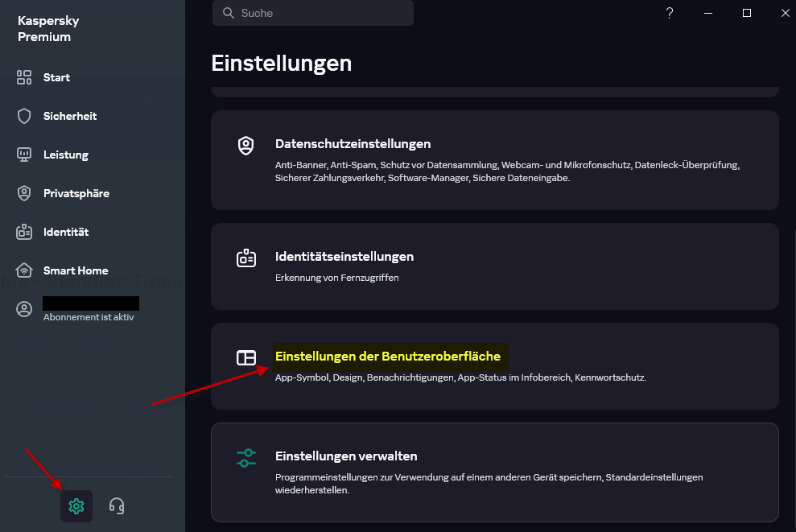The image size is (796, 532).
Task: Click the Identität ID-card icon
Action: coord(24,232)
